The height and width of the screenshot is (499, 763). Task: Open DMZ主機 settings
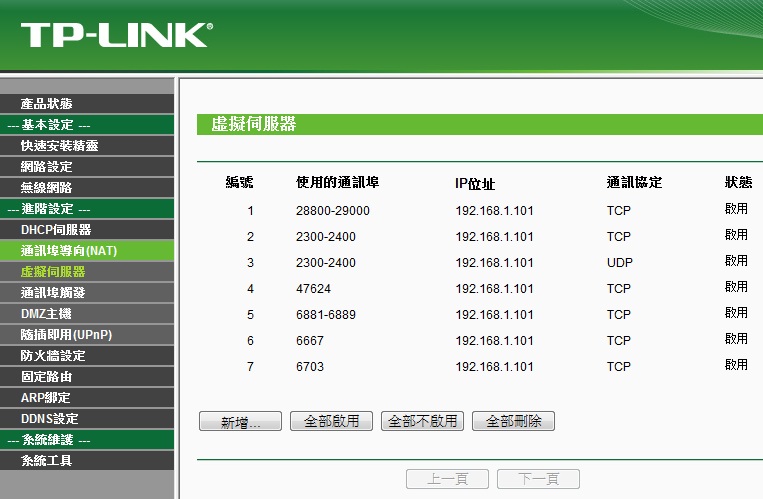[x=48, y=314]
